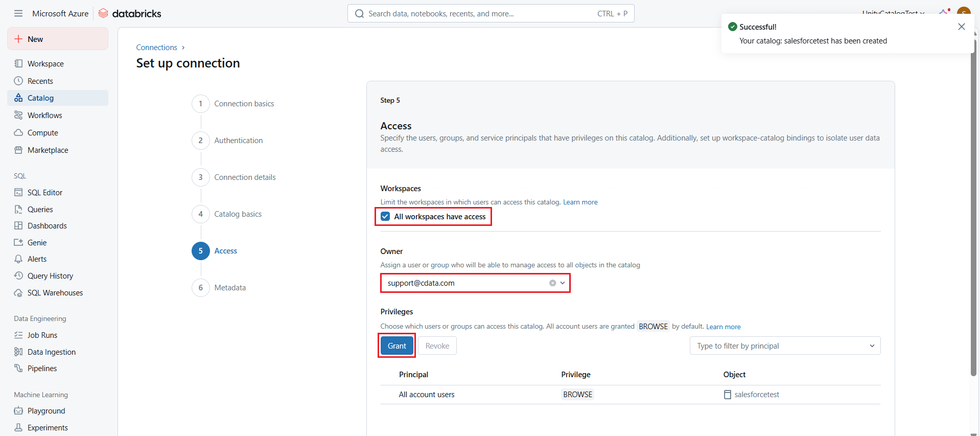Focus the search data and notebooks field
980x436 pixels.
(491, 14)
